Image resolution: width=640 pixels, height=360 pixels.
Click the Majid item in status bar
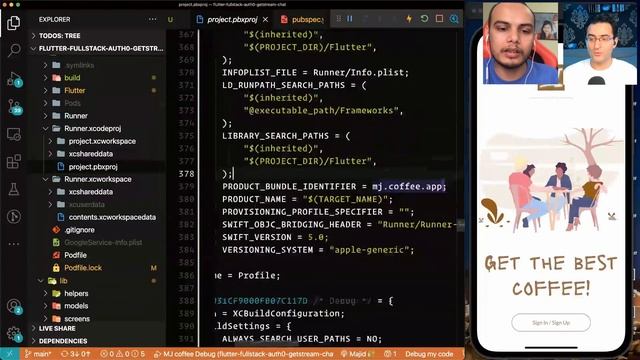(x=358, y=354)
